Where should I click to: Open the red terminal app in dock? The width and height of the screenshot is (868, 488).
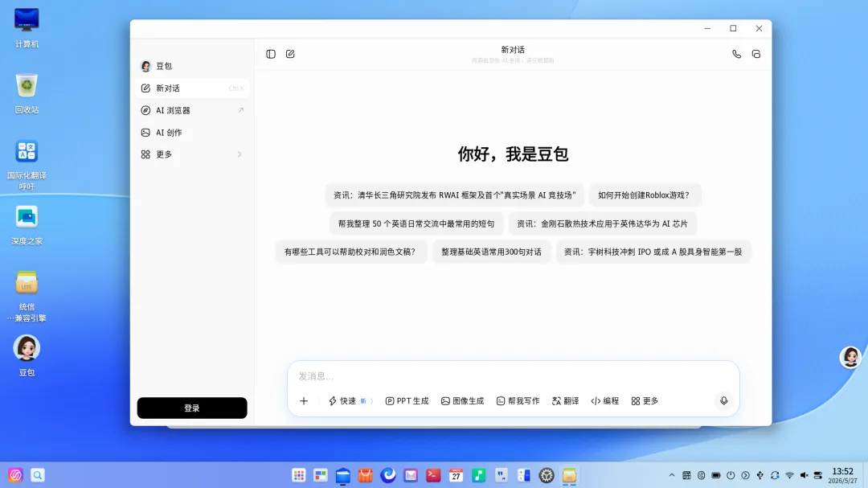click(433, 475)
